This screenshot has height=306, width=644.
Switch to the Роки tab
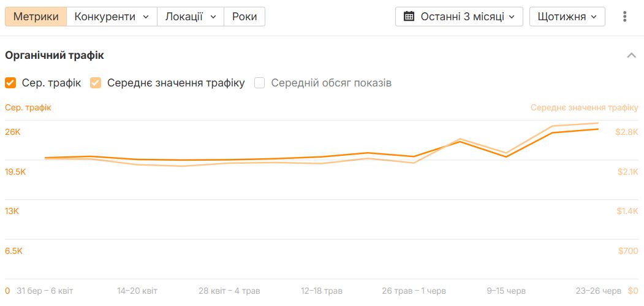244,17
